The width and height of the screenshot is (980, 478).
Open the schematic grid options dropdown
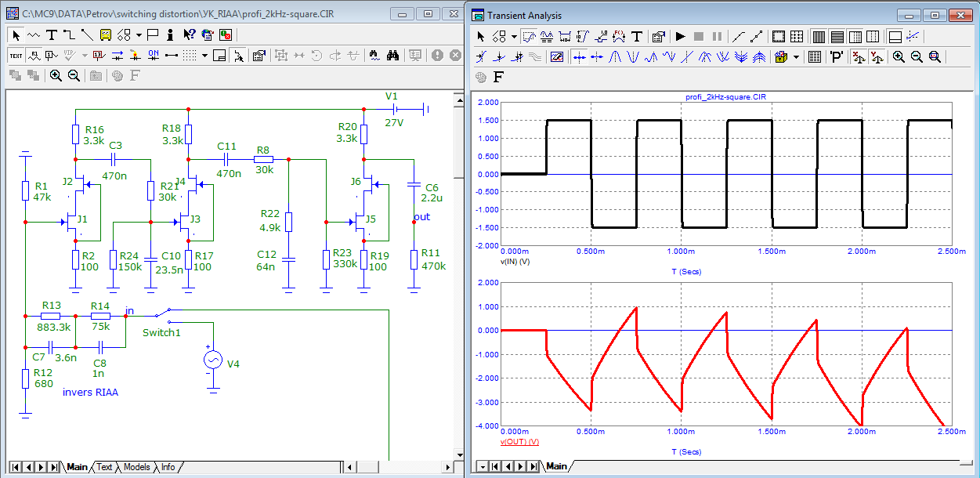click(205, 55)
